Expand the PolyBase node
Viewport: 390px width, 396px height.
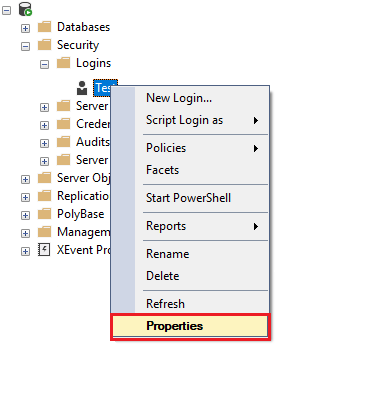(x=25, y=215)
